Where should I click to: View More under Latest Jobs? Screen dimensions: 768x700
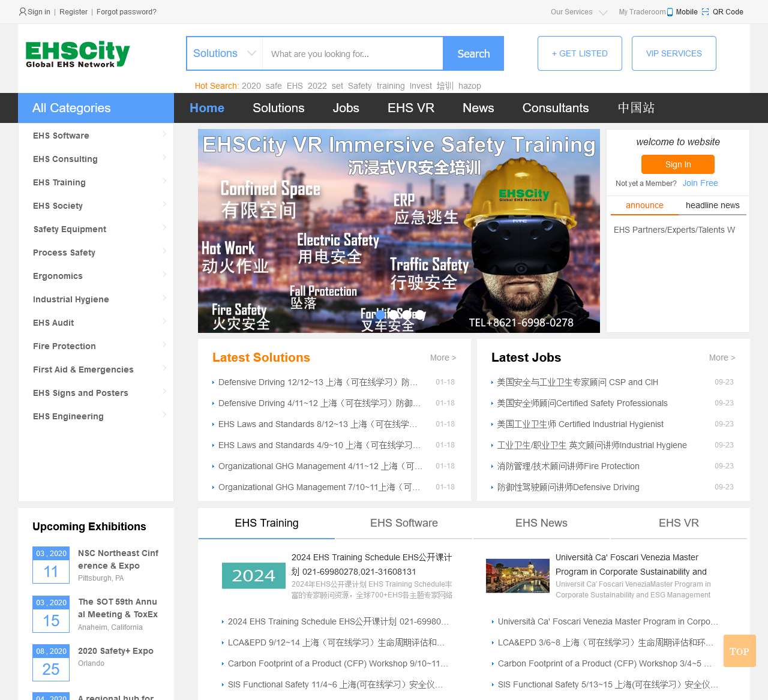(721, 357)
